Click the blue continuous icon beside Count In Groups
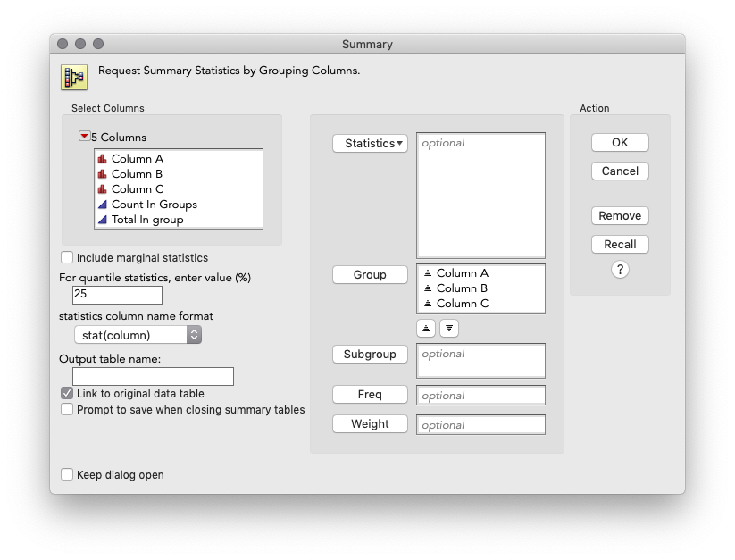735x560 pixels. click(104, 205)
